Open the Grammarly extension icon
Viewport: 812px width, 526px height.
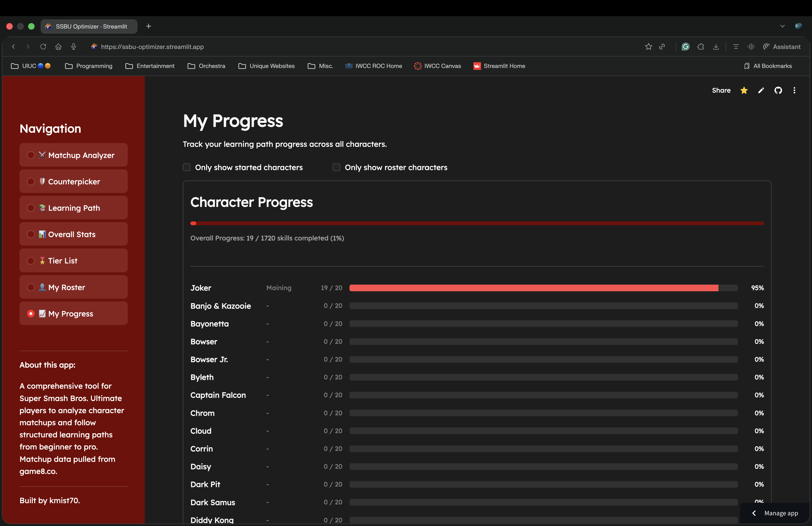[685, 47]
